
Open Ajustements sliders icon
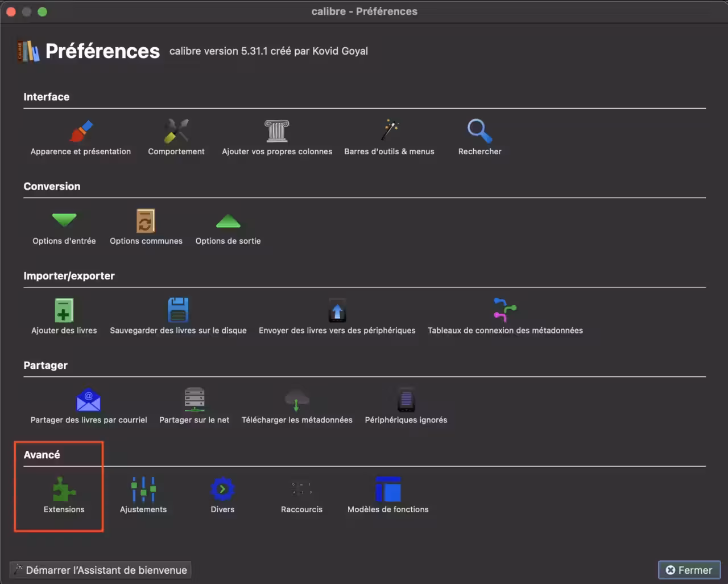tap(143, 489)
